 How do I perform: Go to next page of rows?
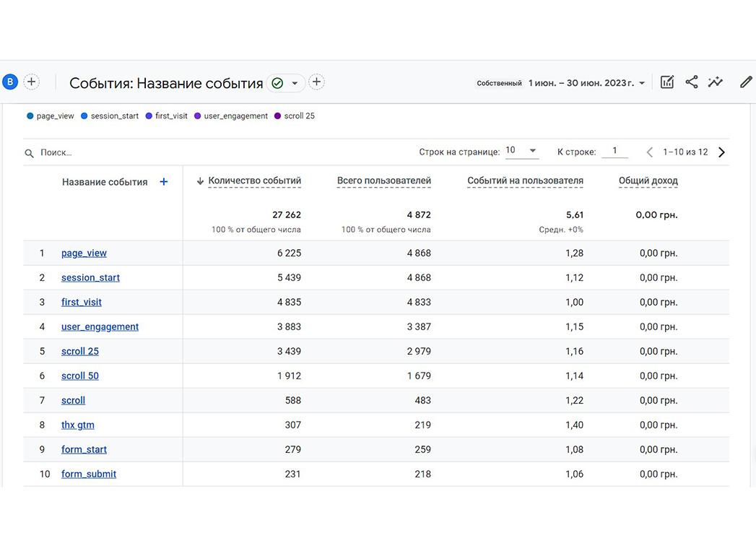coord(722,152)
